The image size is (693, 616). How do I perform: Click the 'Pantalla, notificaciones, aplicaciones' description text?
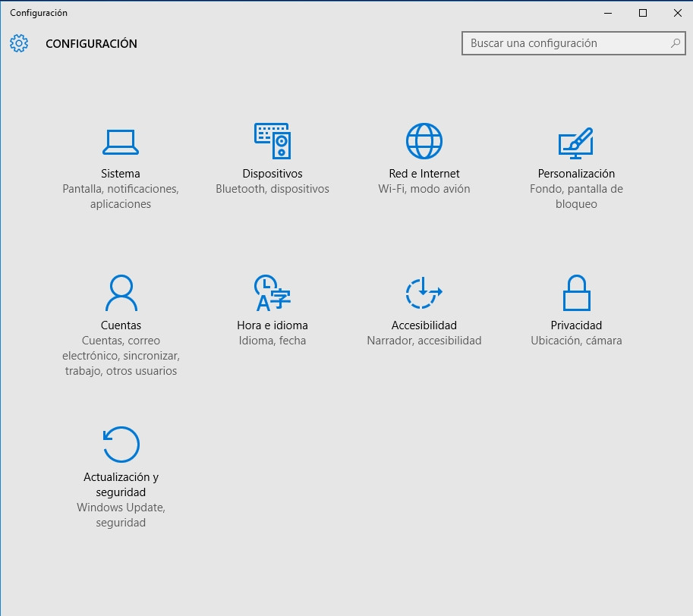click(x=121, y=196)
